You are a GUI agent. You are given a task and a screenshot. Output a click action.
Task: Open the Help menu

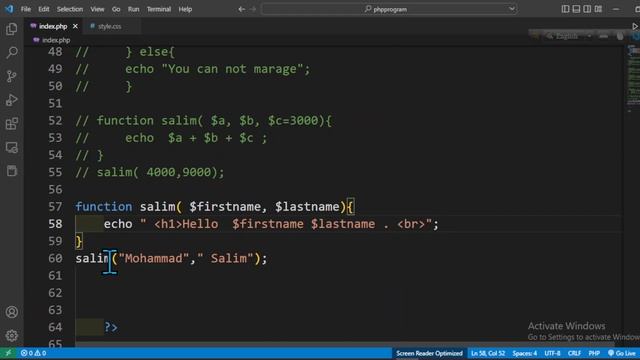(x=185, y=9)
